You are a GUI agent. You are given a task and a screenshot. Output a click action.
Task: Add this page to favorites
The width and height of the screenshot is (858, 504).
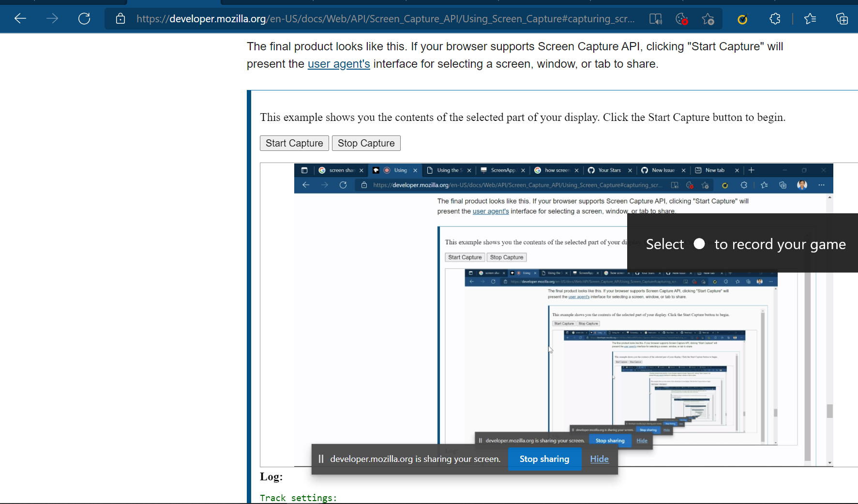pos(708,18)
